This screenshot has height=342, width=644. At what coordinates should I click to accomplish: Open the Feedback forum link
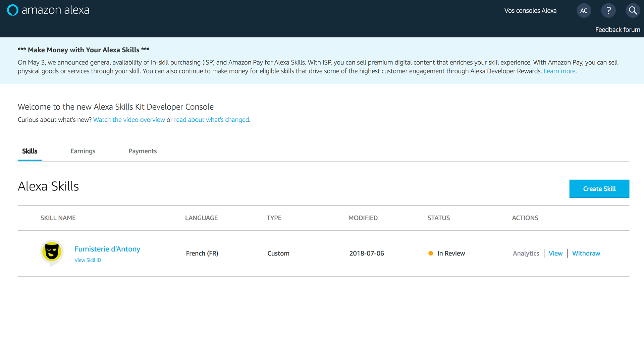618,30
